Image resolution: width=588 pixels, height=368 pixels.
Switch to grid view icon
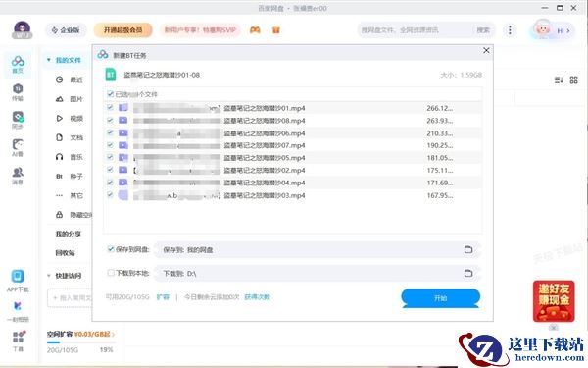tap(573, 80)
